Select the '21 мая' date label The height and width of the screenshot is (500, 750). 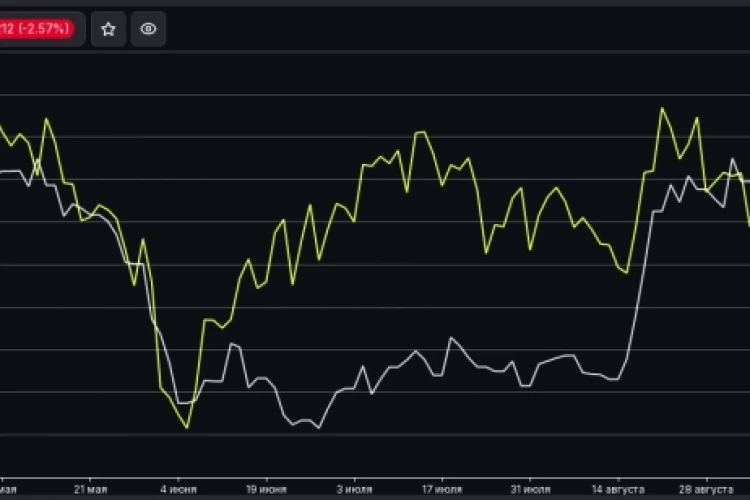point(90,489)
